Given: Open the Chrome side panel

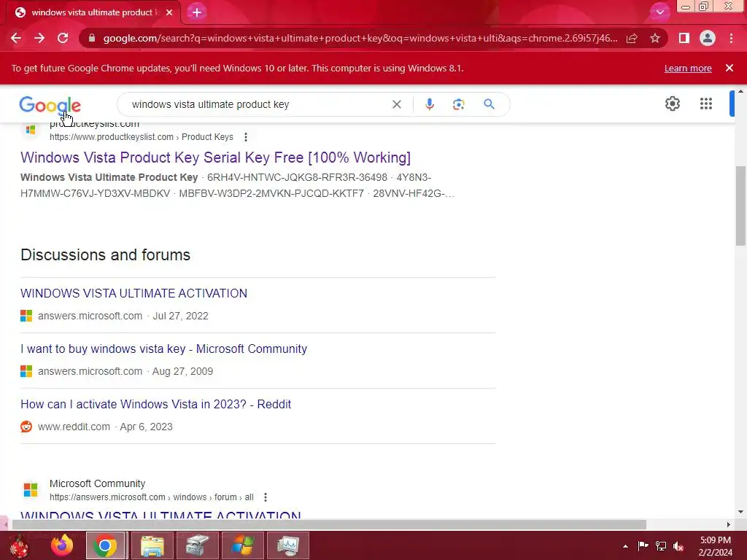Looking at the screenshot, I should [684, 38].
